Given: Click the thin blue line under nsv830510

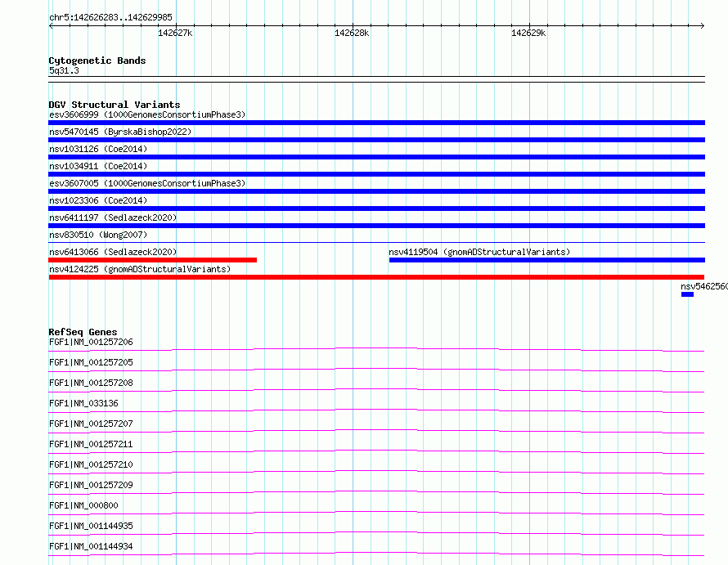Looking at the screenshot, I should click(376, 242).
